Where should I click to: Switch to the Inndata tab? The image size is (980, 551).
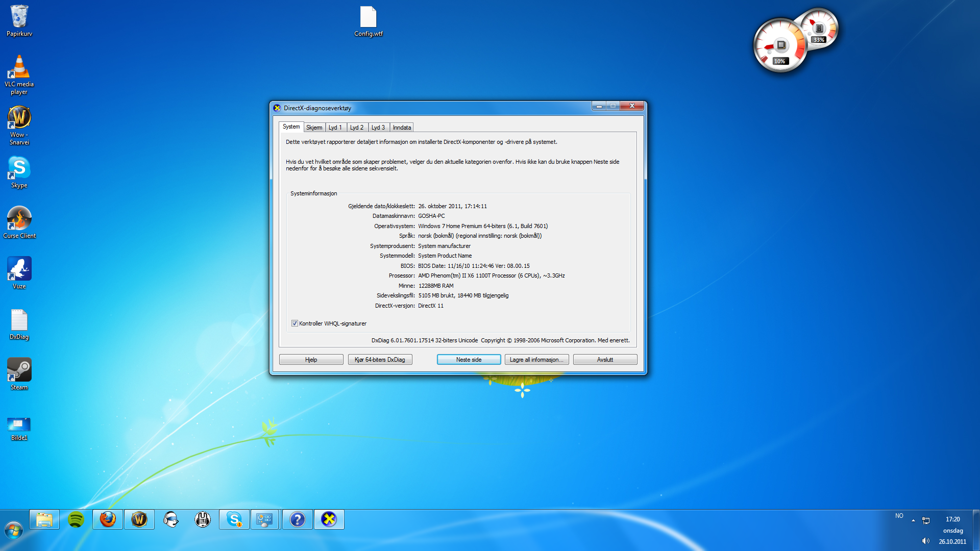402,128
